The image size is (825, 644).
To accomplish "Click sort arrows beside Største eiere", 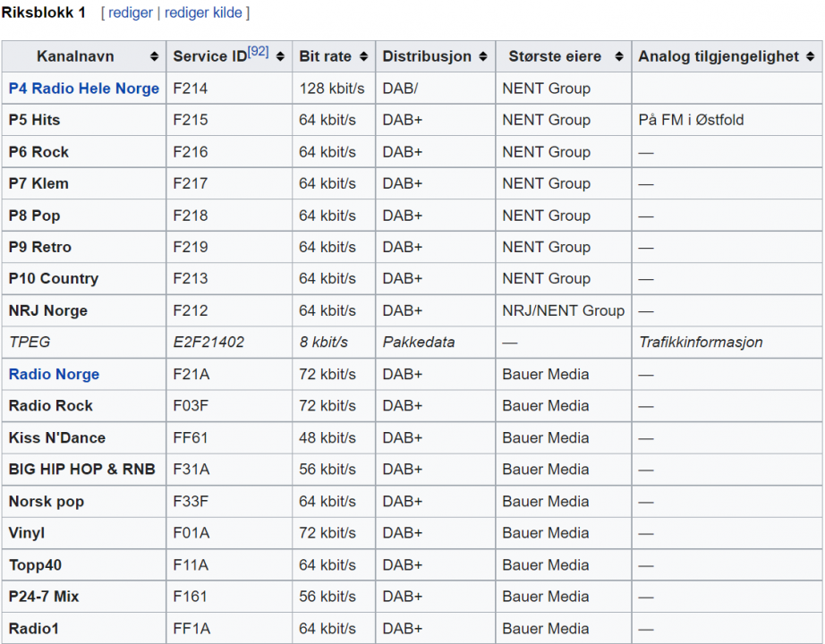I will [619, 56].
